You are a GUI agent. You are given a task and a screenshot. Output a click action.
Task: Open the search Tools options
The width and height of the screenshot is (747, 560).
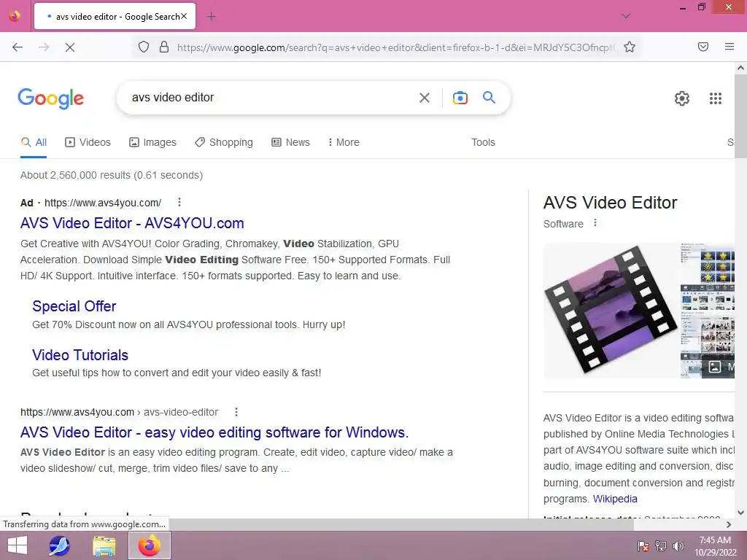pyautogui.click(x=483, y=142)
